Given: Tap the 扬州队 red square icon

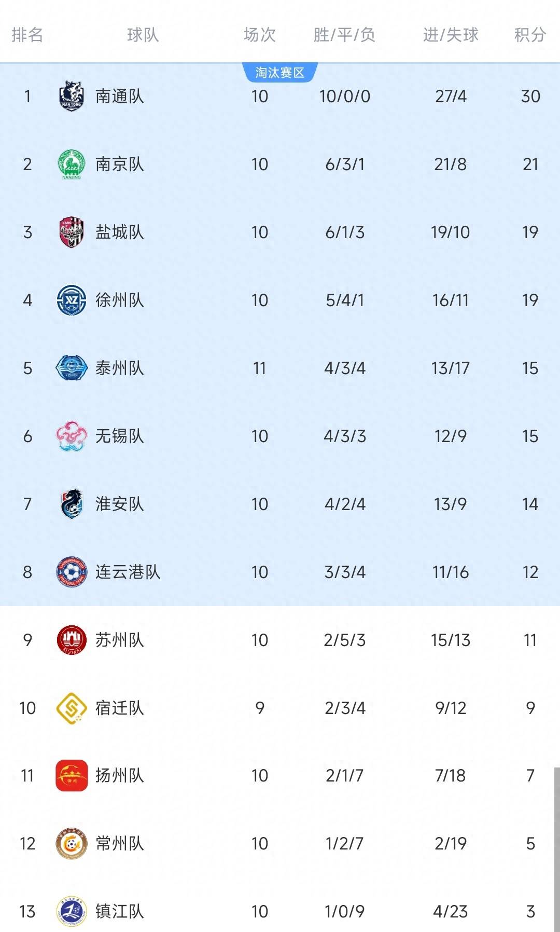Looking at the screenshot, I should pos(72,775).
